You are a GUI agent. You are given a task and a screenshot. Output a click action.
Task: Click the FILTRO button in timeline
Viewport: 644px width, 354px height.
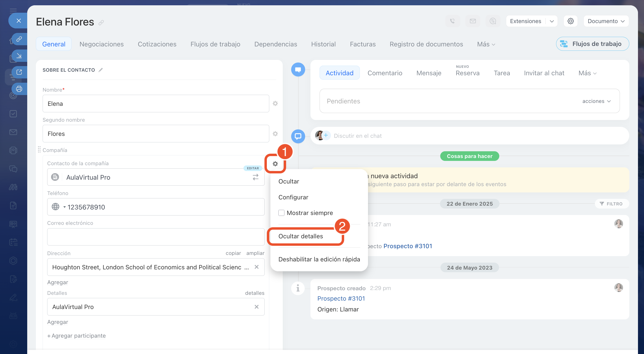tap(611, 204)
